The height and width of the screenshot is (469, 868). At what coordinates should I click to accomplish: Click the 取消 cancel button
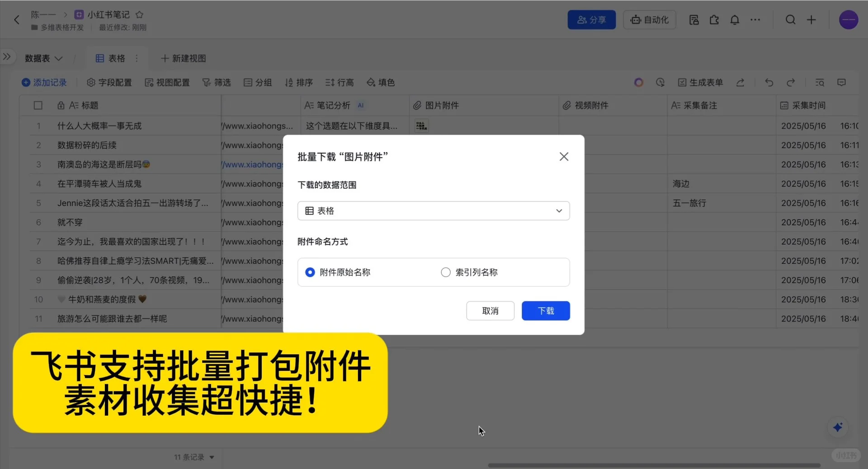[x=490, y=311]
